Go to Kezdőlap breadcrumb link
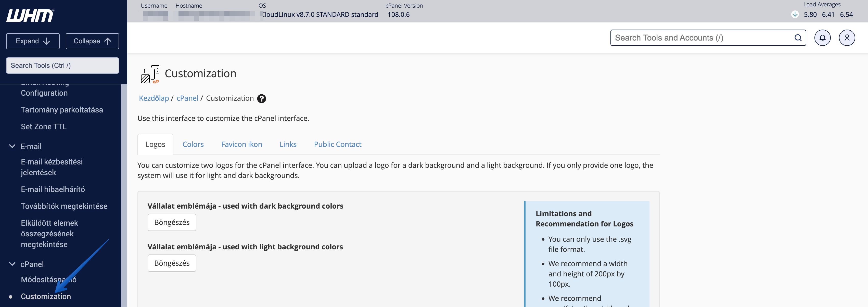Viewport: 868px width, 307px height. click(154, 98)
